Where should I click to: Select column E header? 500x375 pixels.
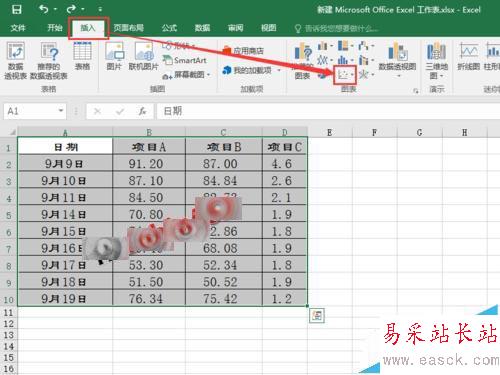330,133
